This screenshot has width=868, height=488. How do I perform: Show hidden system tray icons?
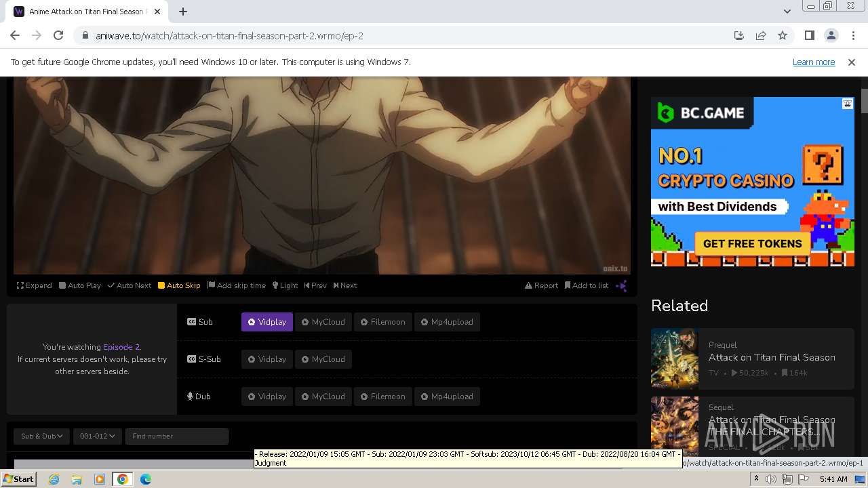click(756, 479)
